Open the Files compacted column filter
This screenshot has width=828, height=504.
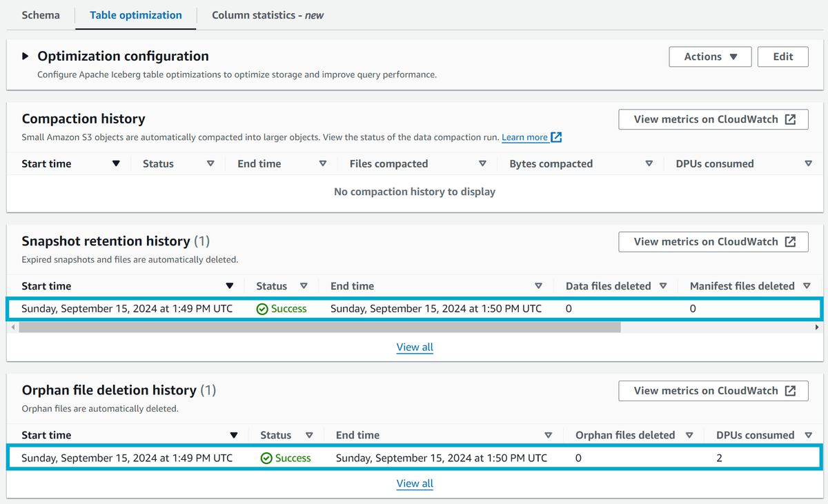[482, 163]
